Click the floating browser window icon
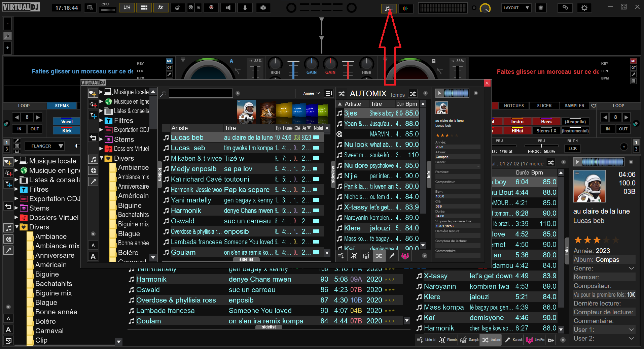This screenshot has width=644, height=349. pos(389,8)
